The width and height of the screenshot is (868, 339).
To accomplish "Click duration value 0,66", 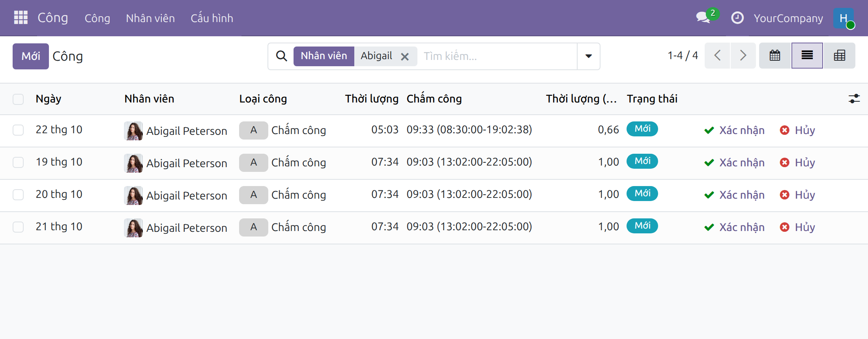I will coord(608,130).
